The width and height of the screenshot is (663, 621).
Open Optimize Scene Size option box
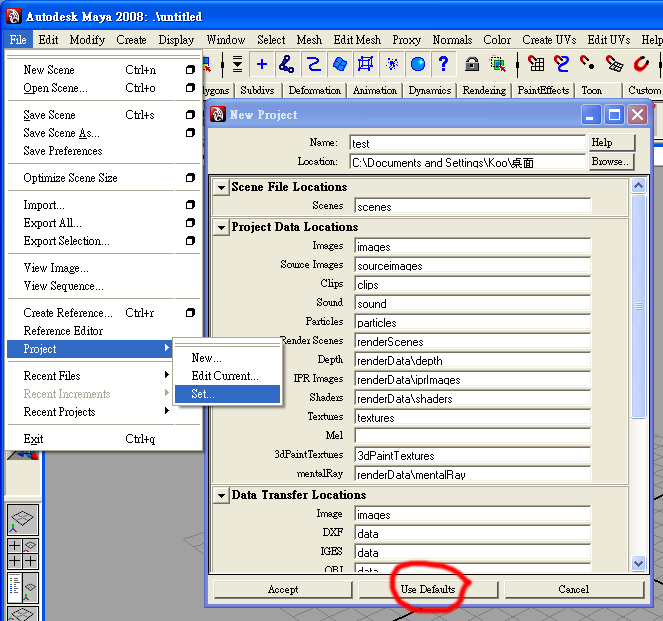point(190,178)
